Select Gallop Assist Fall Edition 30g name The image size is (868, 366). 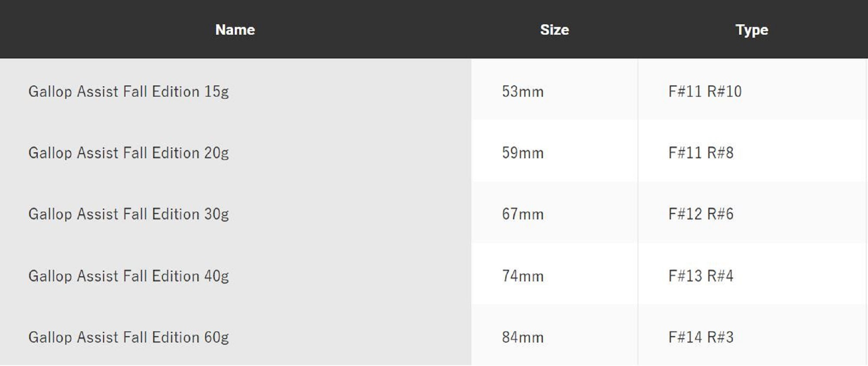pyautogui.click(x=128, y=214)
